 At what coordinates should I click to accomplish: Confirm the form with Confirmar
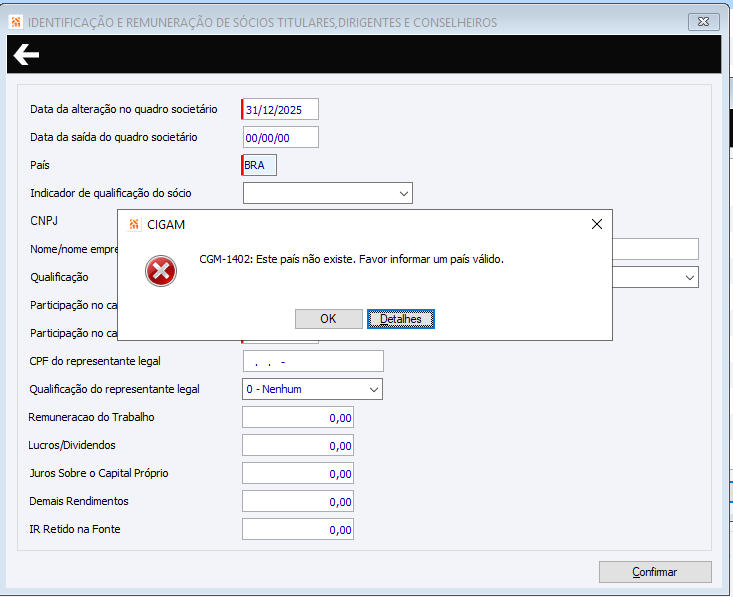655,572
